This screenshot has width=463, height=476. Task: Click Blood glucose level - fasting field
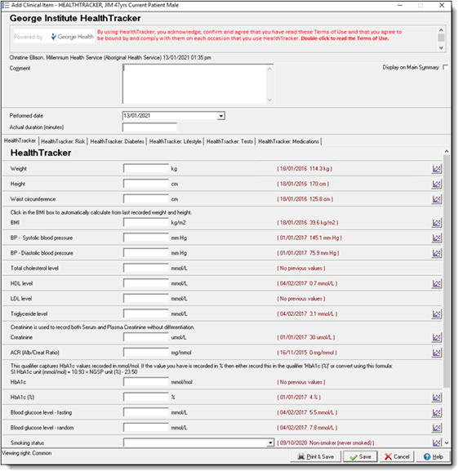[145, 412]
